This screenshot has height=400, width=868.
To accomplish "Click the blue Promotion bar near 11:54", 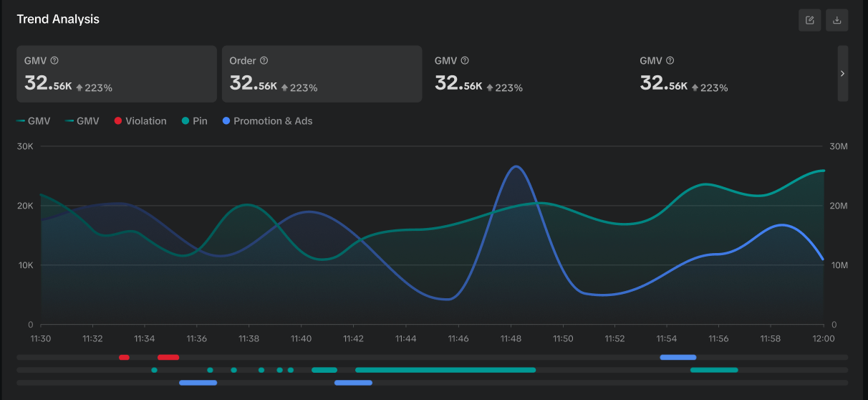I will 677,357.
